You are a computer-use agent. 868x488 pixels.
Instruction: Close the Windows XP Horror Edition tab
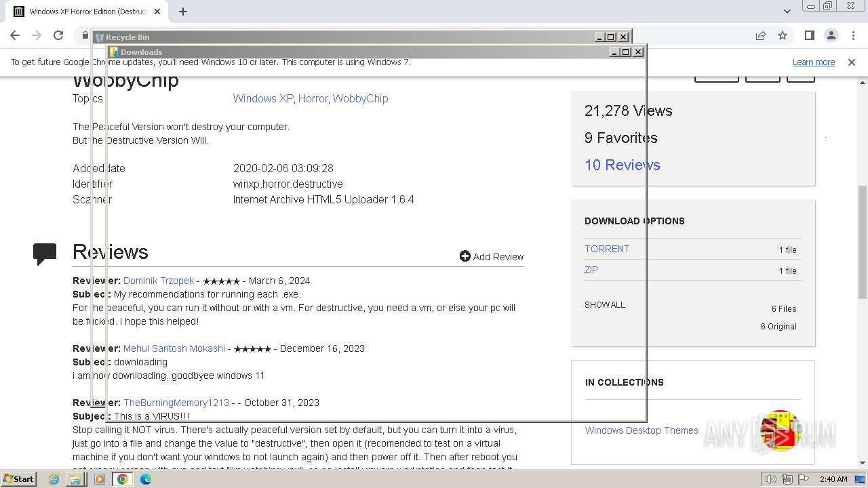tap(157, 12)
